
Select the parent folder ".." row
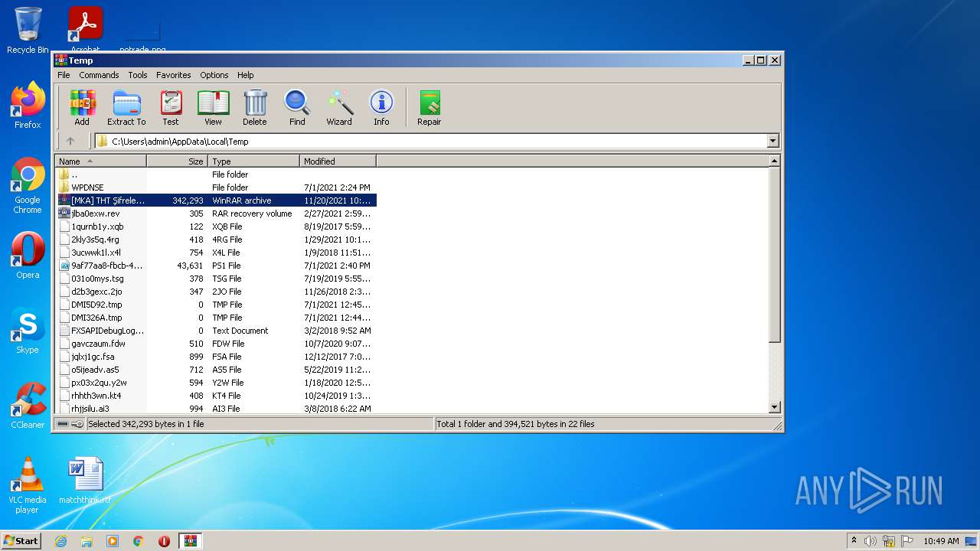216,174
